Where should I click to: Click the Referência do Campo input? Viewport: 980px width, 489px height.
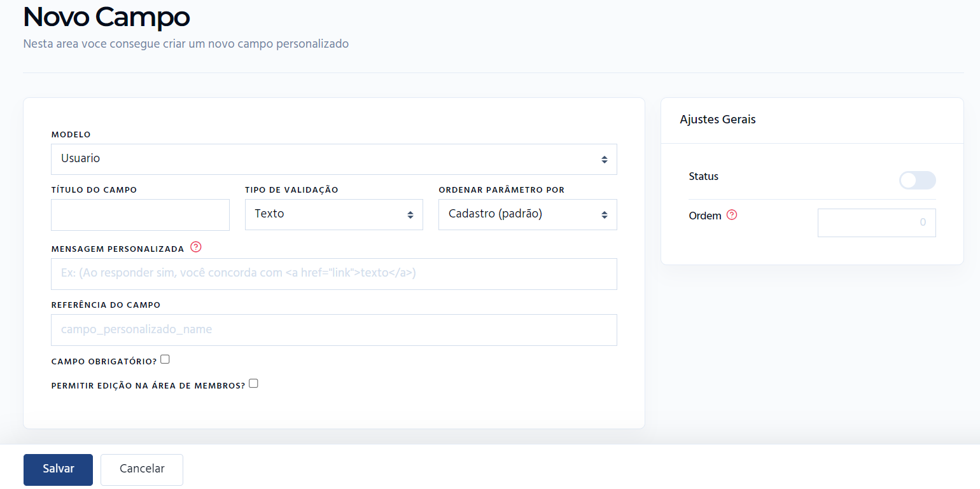coord(334,330)
